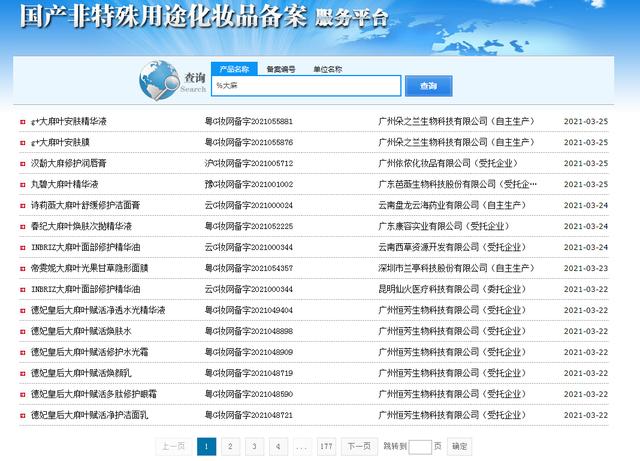Click red bullet beside 帝雯妮大麻叶光果甘草隐形面膜
The height and width of the screenshot is (461, 640).
(x=23, y=269)
